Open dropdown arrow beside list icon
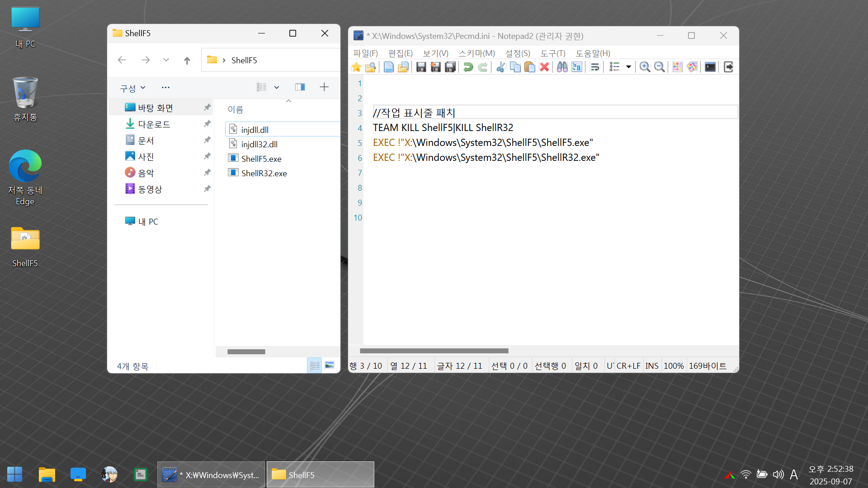 pyautogui.click(x=628, y=67)
